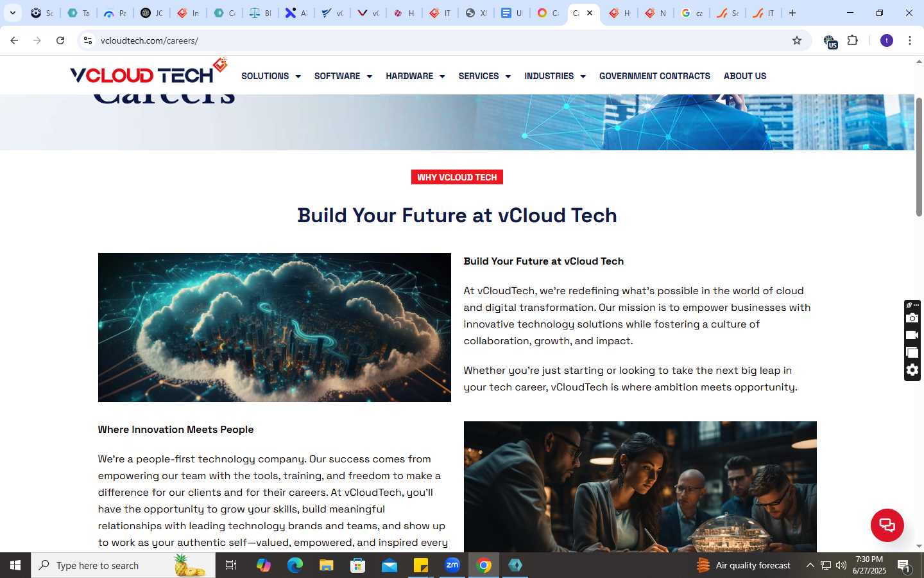
Task: Open the network status tray icon
Action: click(x=826, y=565)
